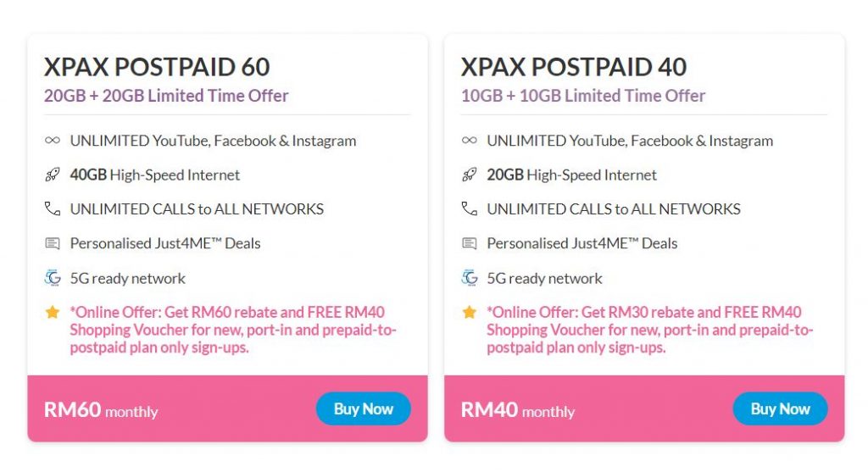Click the rocket icon beside 40GB High-Speed Internet
Screen dimensions: 868x472
tap(53, 175)
